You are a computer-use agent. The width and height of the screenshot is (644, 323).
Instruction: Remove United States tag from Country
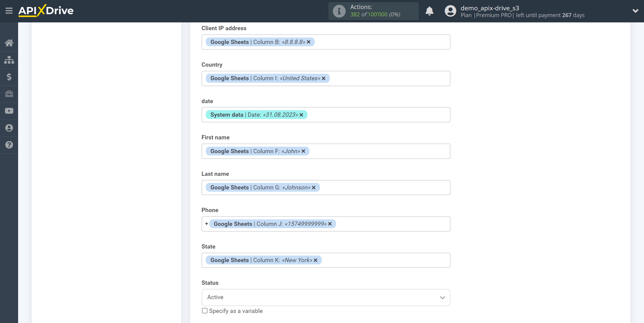pos(324,78)
